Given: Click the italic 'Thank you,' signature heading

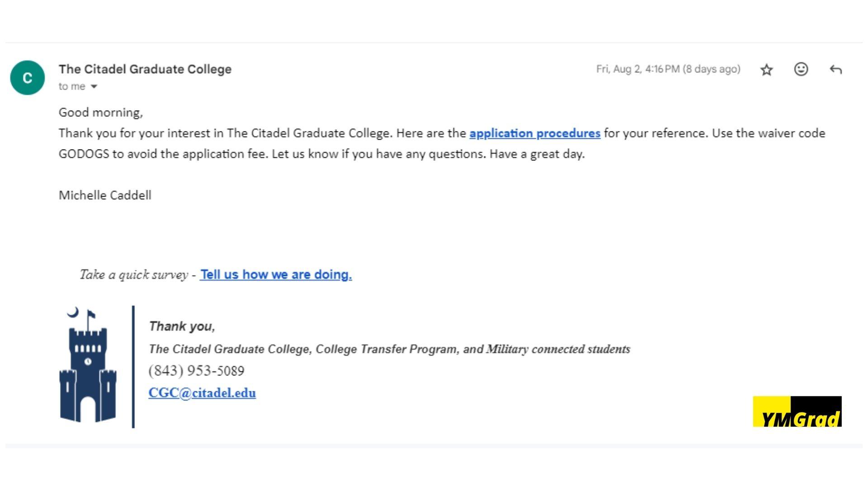Looking at the screenshot, I should click(x=182, y=326).
